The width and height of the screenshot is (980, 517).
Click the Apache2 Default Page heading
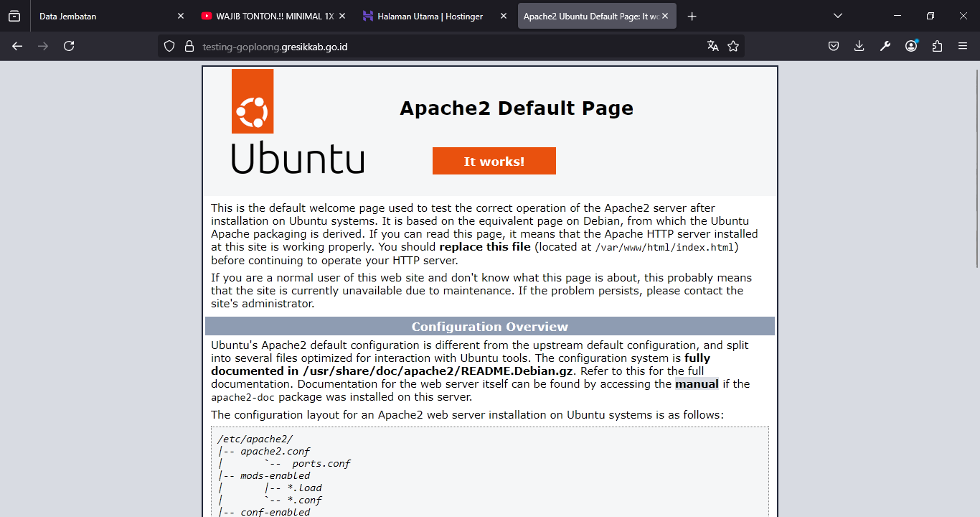517,108
